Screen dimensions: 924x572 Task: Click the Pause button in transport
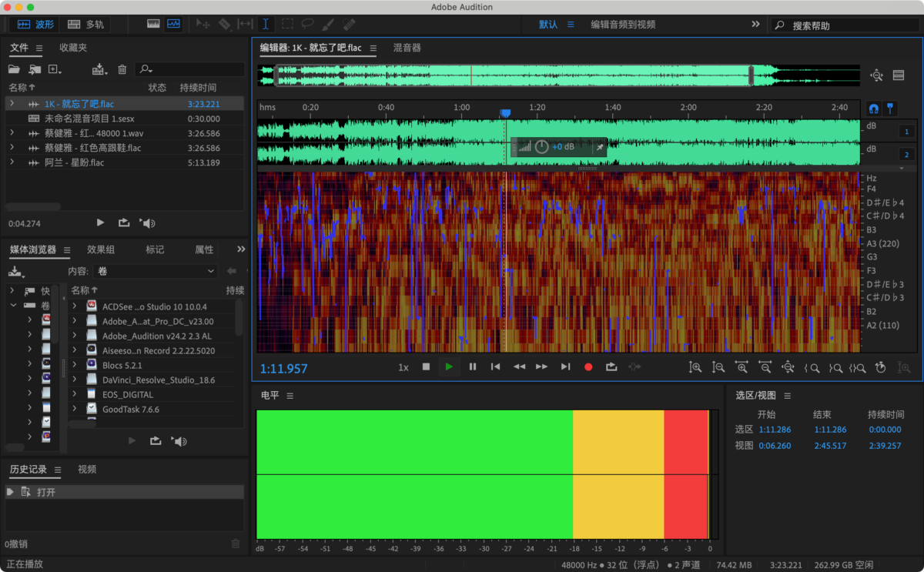(473, 367)
